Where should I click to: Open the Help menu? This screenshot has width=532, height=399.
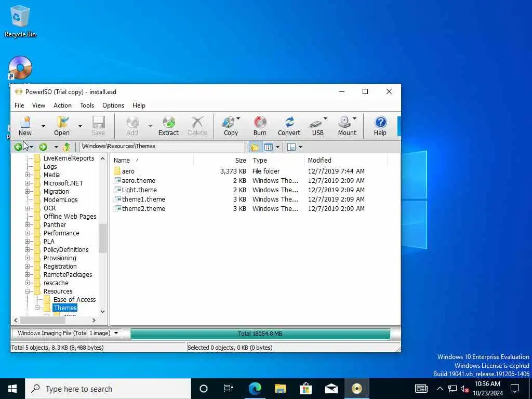pyautogui.click(x=139, y=105)
